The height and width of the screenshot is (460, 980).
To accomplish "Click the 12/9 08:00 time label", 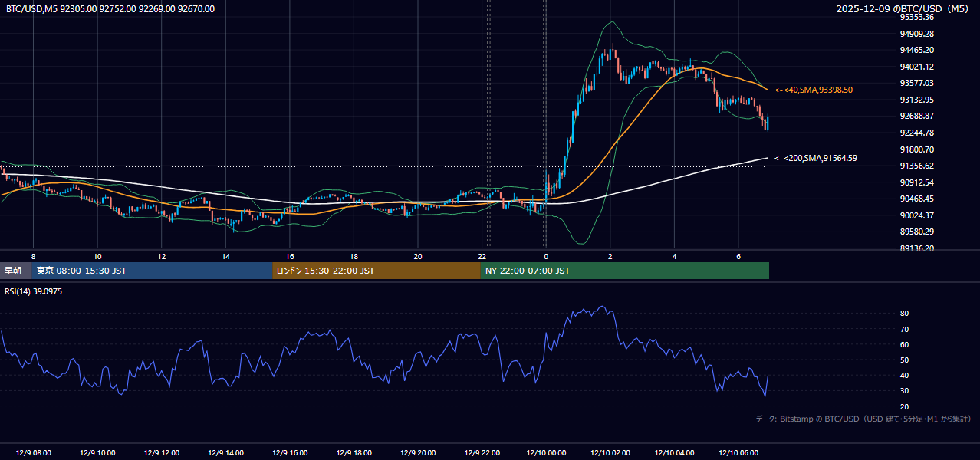I will point(33,453).
